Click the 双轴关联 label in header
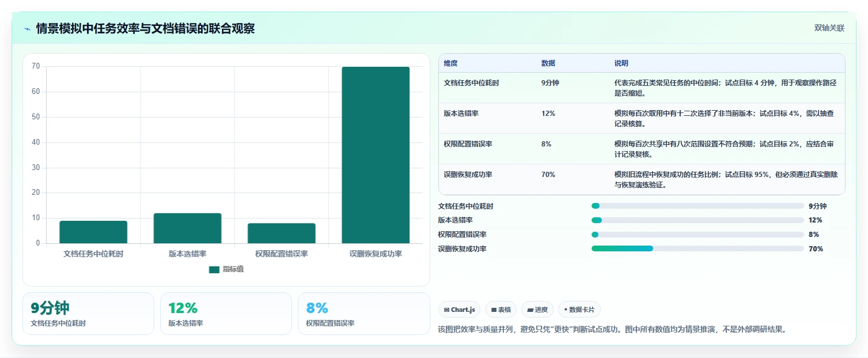 829,28
